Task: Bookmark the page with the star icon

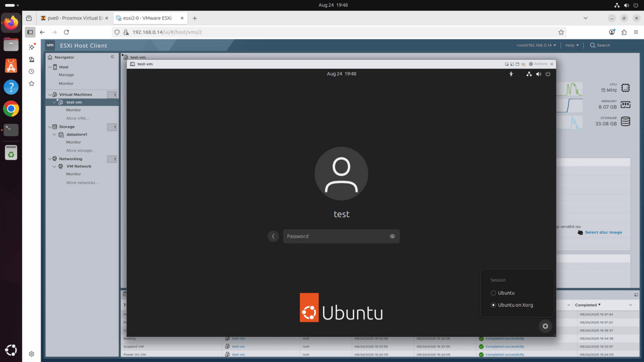Action: coord(561,32)
